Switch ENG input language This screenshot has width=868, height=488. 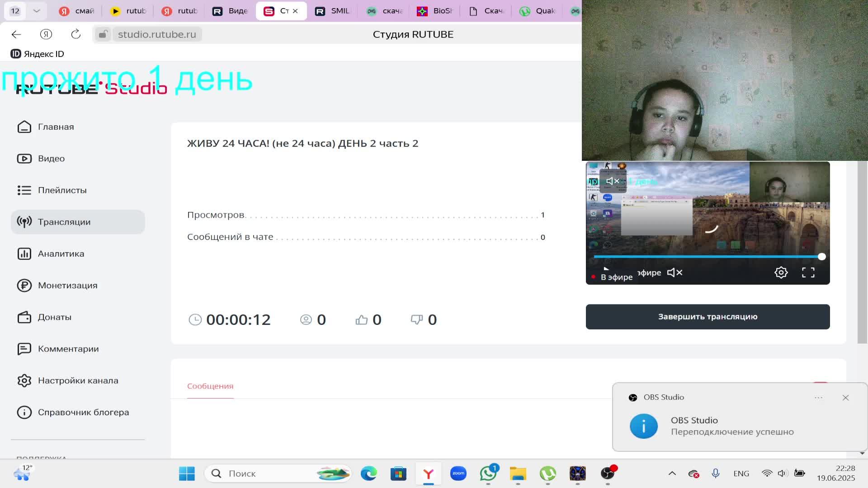741,474
